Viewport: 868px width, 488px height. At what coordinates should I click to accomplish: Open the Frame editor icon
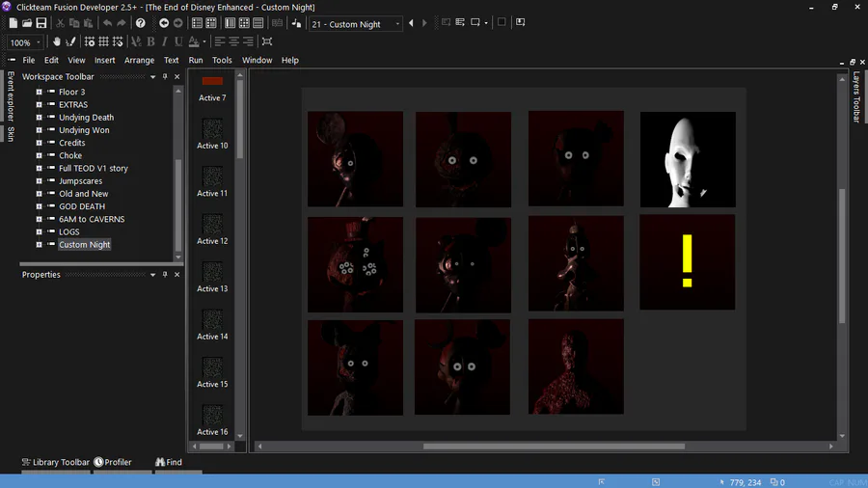click(230, 23)
